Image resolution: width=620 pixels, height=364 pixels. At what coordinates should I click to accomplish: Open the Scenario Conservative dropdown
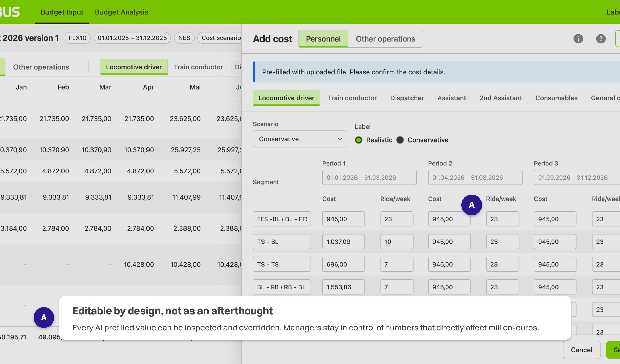[x=300, y=139]
